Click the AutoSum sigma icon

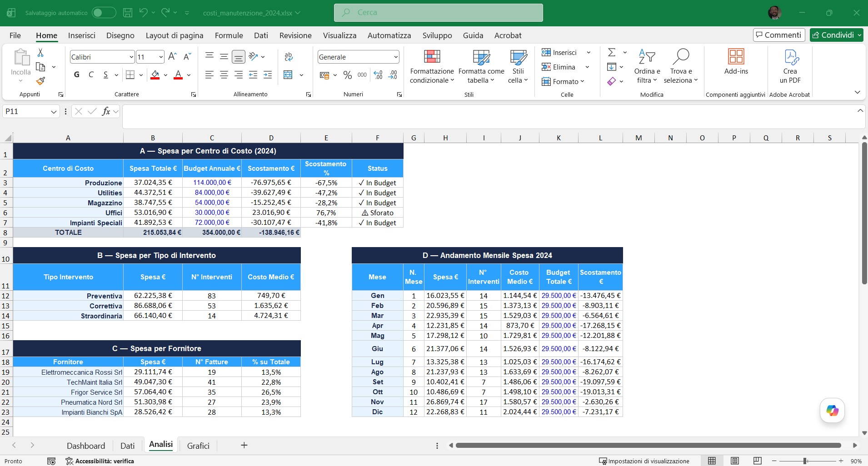click(612, 52)
